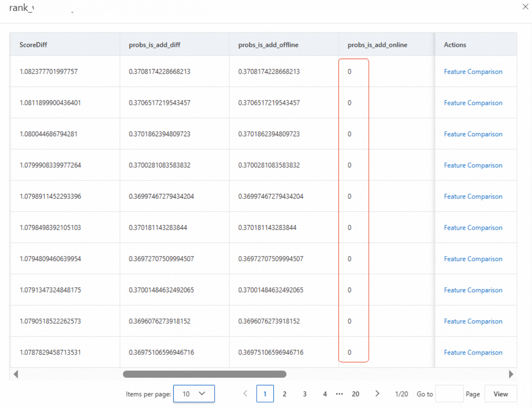This screenshot has width=532, height=408.
Task: Click the View button
Action: point(501,394)
